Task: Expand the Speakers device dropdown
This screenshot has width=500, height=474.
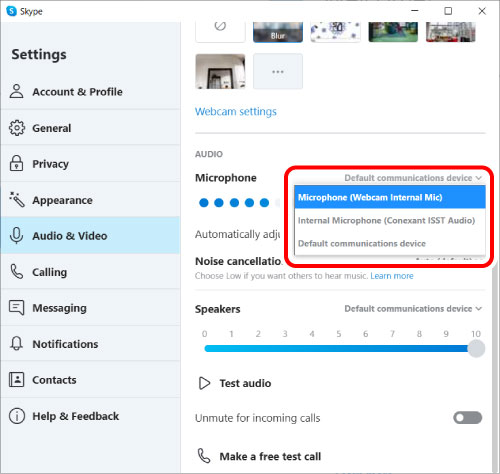Action: (413, 309)
